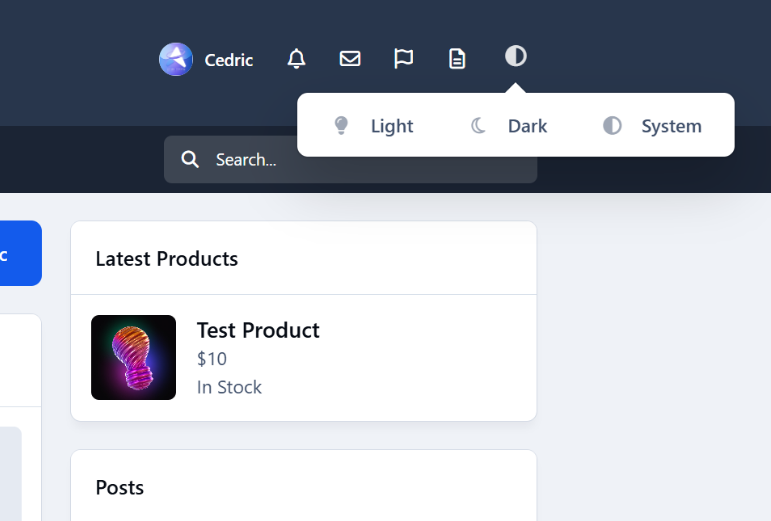Click the flag reports icon
The height and width of the screenshot is (521, 771).
pyautogui.click(x=403, y=59)
